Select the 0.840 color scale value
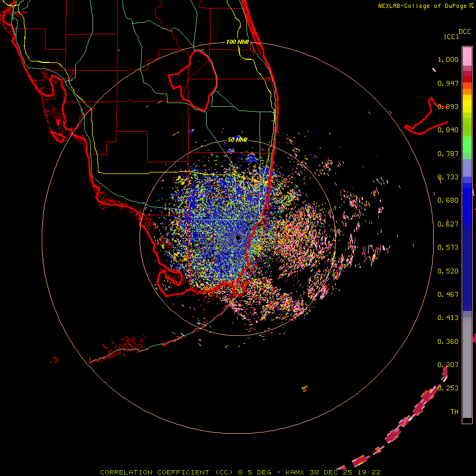Screen dimensions: 476x476 [x=448, y=130]
